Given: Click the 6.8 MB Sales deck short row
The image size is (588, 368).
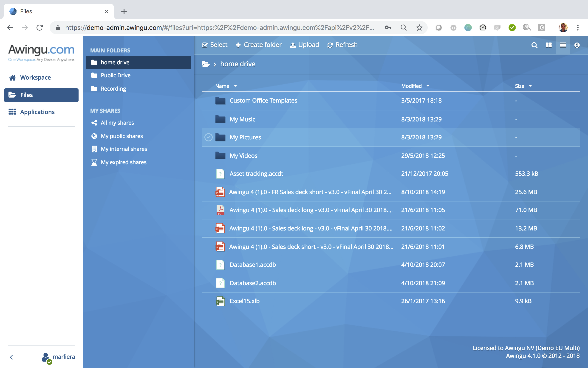Looking at the screenshot, I should pyautogui.click(x=391, y=247).
